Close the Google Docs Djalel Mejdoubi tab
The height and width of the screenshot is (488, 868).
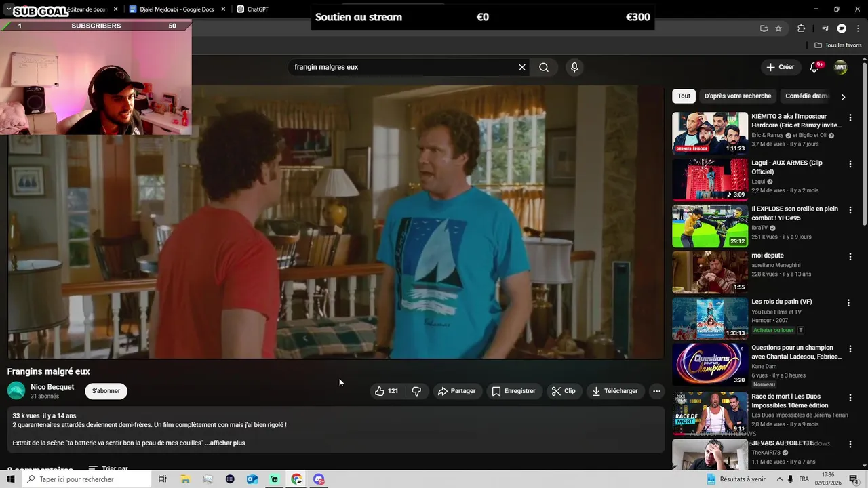[x=223, y=9]
